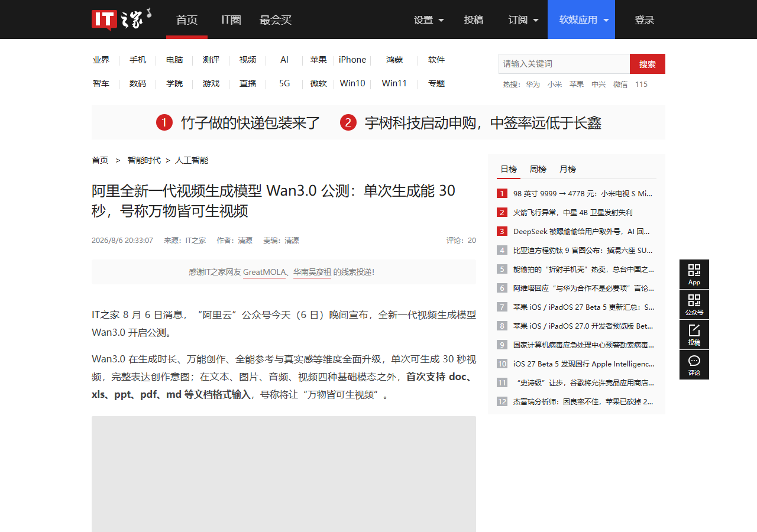Expand the 订阅 dropdown
The height and width of the screenshot is (532, 757).
[x=523, y=20]
